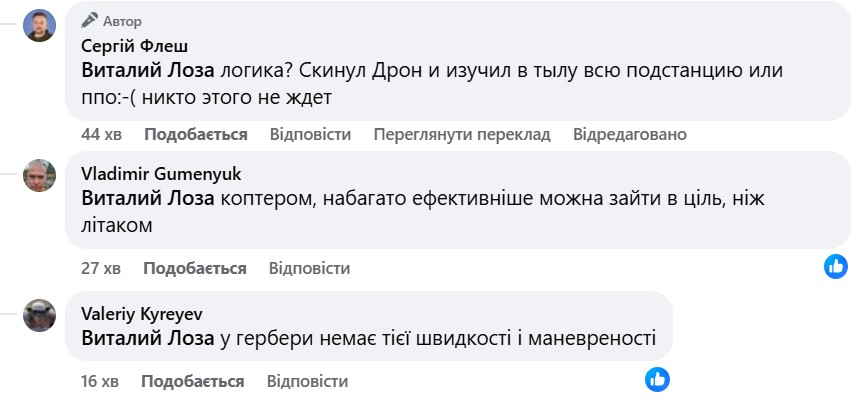Like Сергій Флеш's comment via Подобається

click(x=196, y=134)
